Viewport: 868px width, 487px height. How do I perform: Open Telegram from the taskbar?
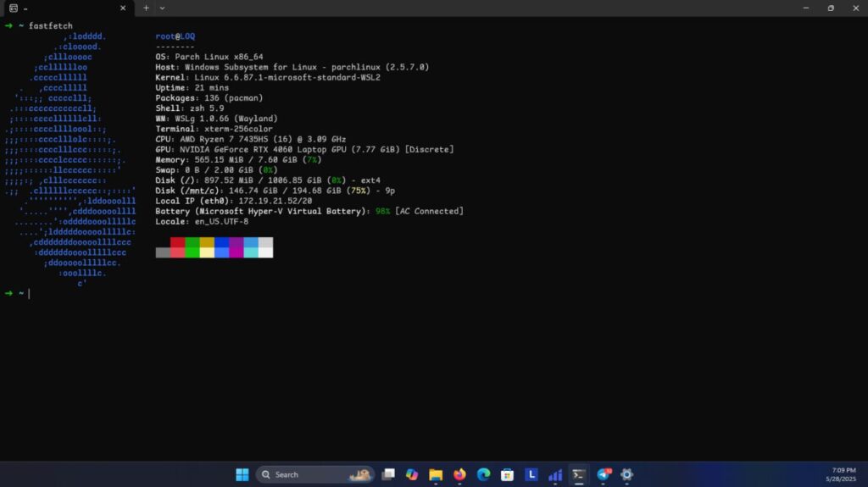(604, 474)
